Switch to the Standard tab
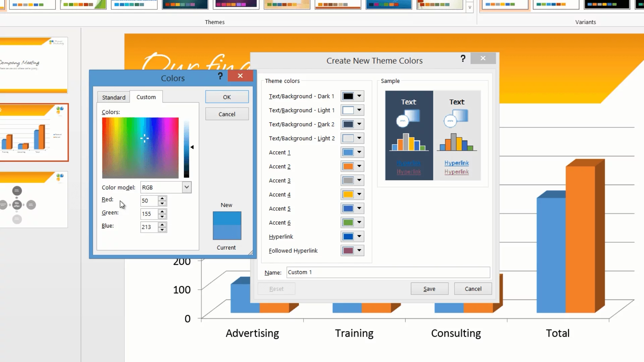The width and height of the screenshot is (644, 362). click(x=114, y=97)
